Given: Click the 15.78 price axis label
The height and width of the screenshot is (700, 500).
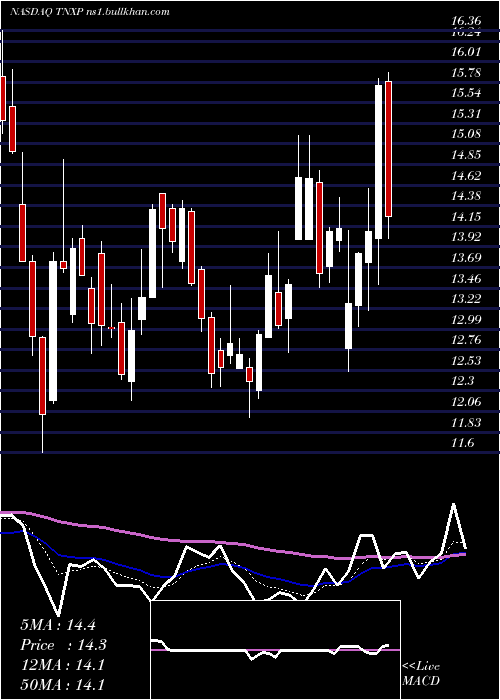Looking at the screenshot, I should click(466, 72).
